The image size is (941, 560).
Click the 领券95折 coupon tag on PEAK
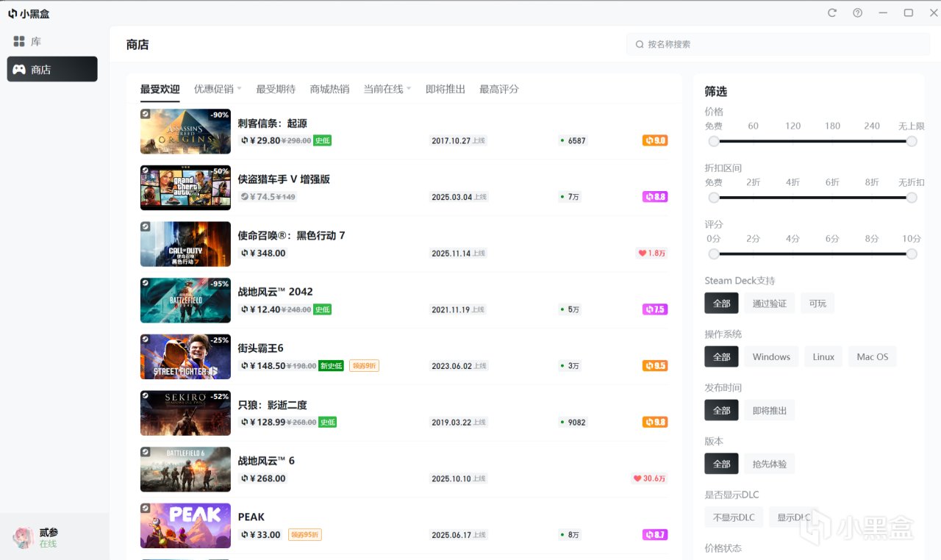pyautogui.click(x=304, y=535)
